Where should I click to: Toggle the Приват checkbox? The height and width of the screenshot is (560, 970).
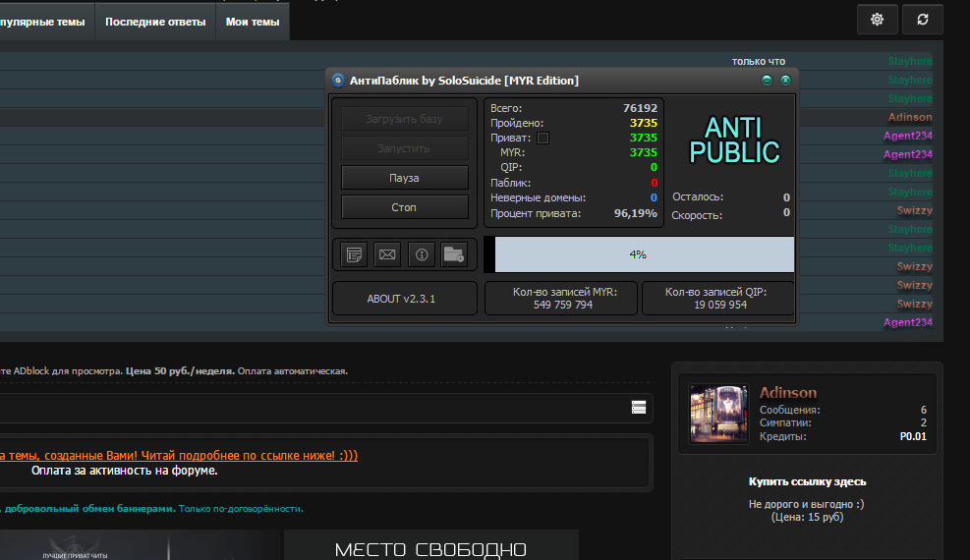(x=542, y=138)
